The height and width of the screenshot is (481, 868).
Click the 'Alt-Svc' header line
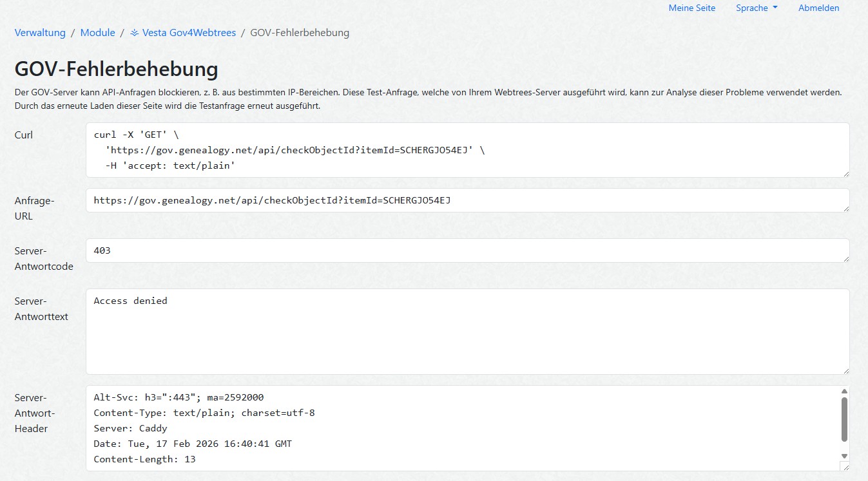tap(178, 397)
